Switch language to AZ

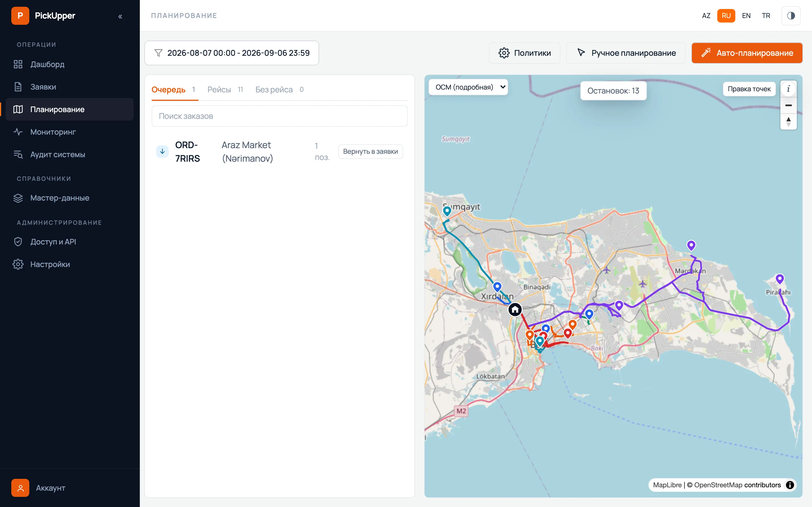tap(706, 16)
